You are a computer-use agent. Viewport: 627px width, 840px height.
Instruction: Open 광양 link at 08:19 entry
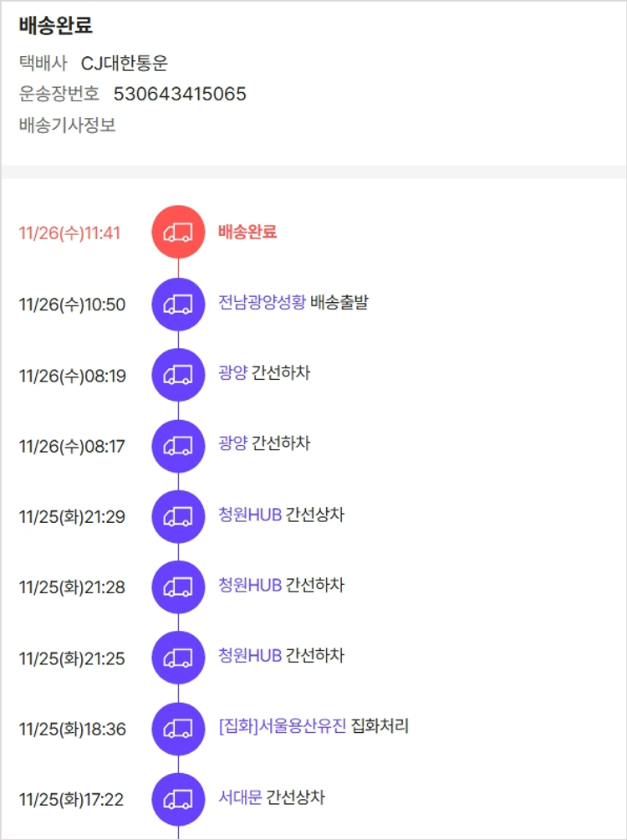tap(232, 373)
